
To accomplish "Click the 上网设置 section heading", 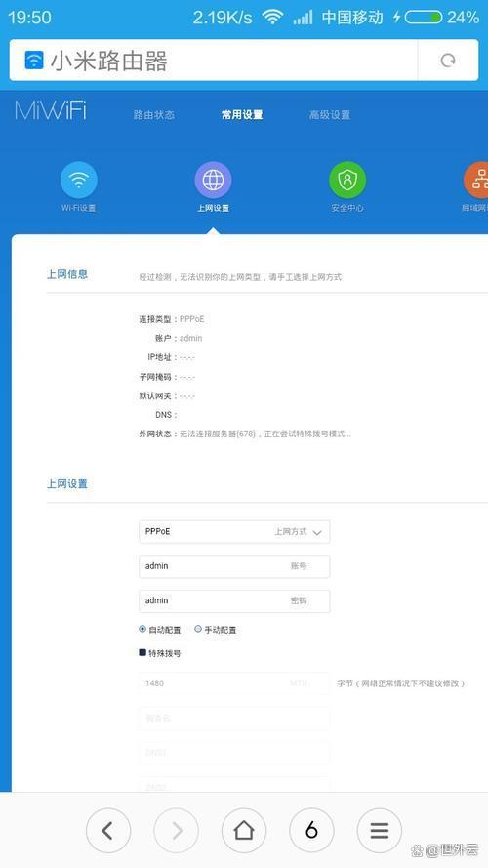I will coord(67,484).
